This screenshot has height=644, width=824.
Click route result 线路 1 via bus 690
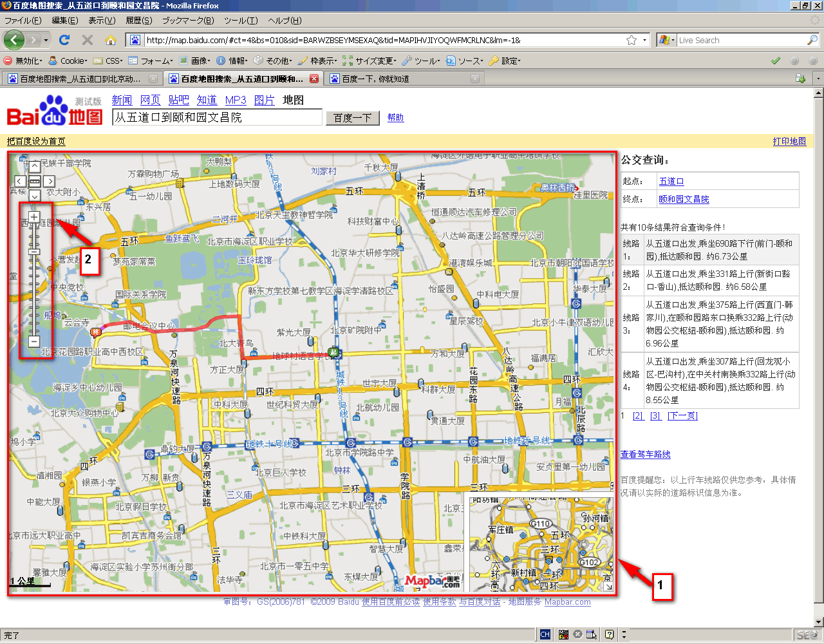710,250
